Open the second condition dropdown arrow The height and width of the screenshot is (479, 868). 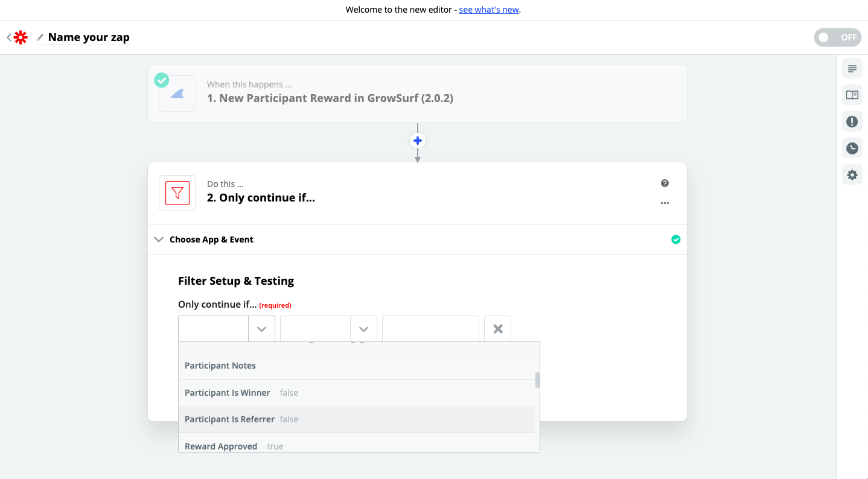pos(363,329)
